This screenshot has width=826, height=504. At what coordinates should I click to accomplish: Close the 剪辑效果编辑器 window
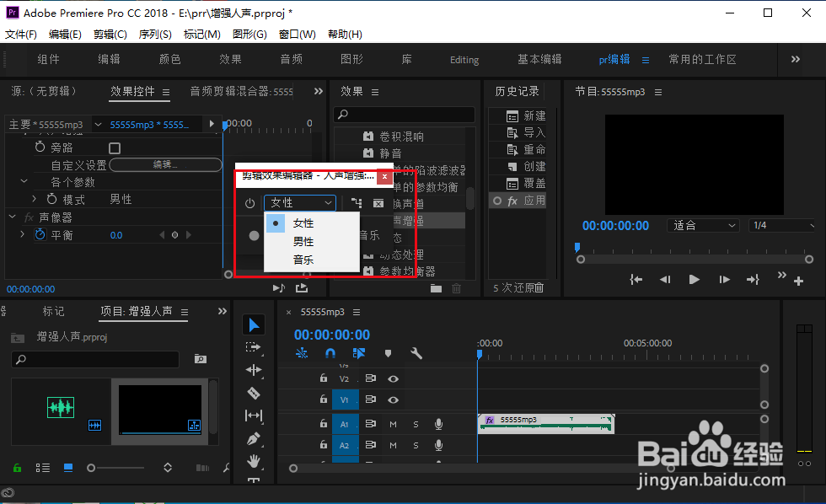point(384,176)
